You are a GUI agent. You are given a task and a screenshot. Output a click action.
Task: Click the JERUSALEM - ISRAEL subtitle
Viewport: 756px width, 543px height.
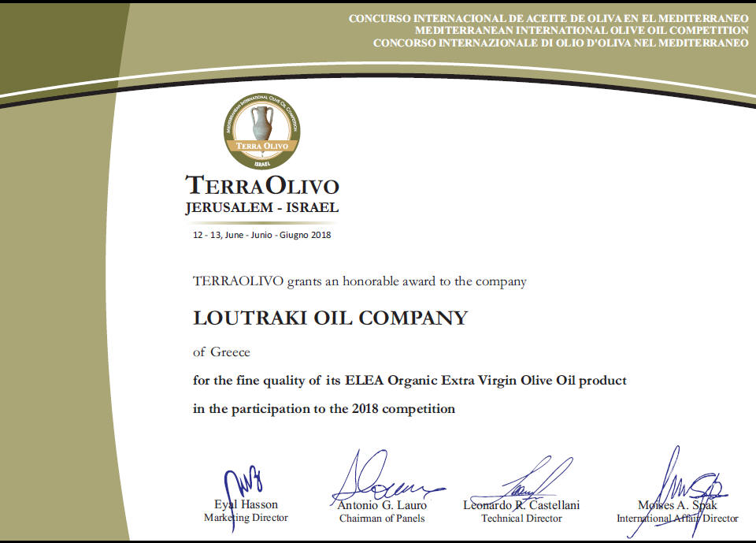click(262, 207)
